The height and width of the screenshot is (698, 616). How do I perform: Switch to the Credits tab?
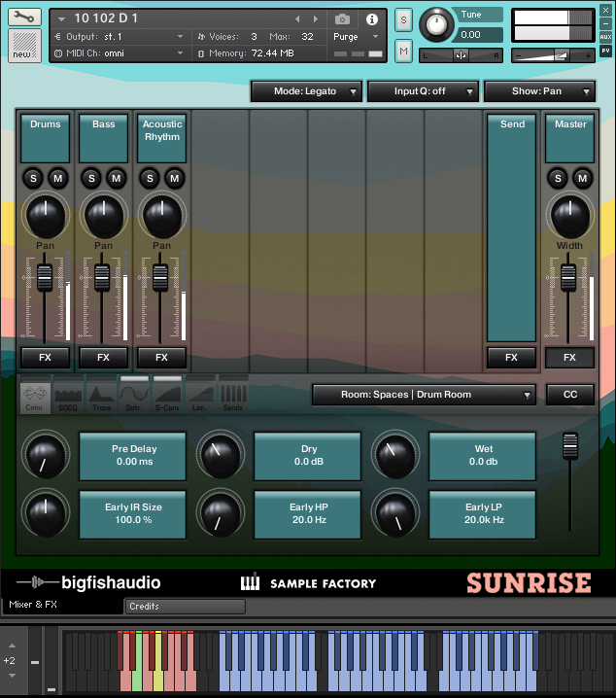click(185, 607)
